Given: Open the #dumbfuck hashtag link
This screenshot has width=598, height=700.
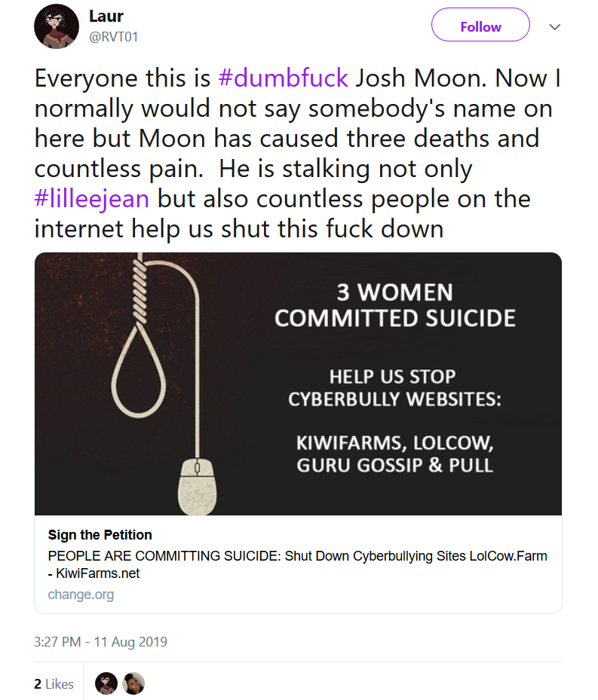Looking at the screenshot, I should coord(283,78).
